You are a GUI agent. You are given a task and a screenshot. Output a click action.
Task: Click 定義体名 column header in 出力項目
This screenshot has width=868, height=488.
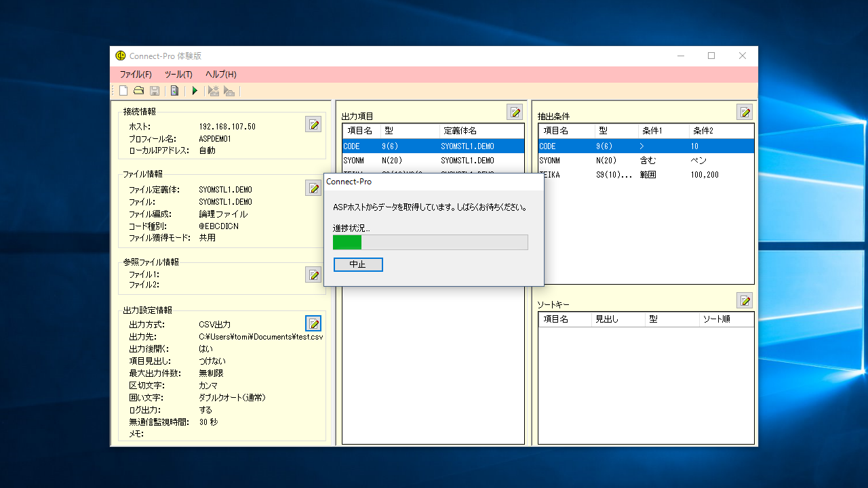click(481, 131)
